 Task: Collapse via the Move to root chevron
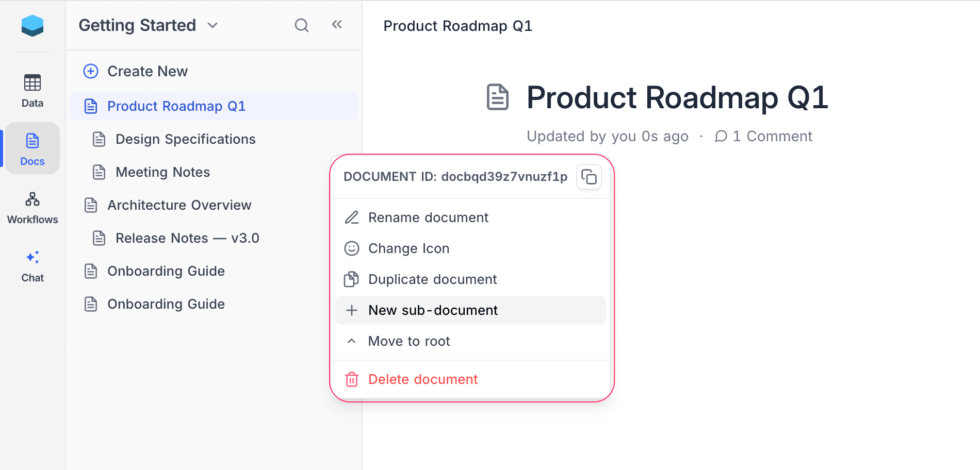click(352, 341)
